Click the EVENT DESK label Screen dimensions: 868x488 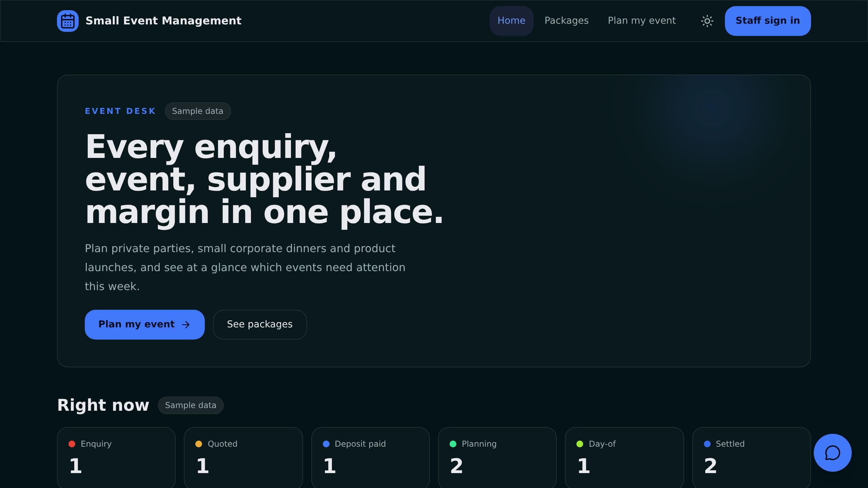[120, 111]
